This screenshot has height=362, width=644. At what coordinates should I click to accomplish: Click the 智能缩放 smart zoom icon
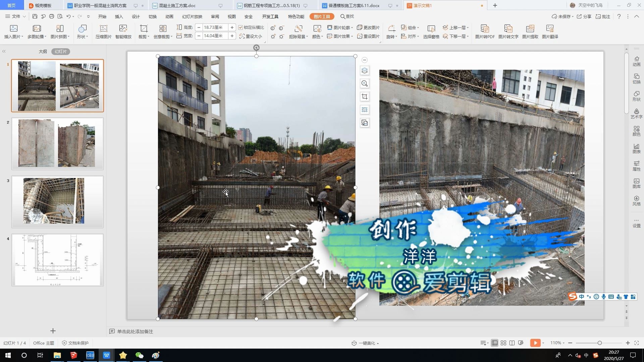click(x=123, y=32)
